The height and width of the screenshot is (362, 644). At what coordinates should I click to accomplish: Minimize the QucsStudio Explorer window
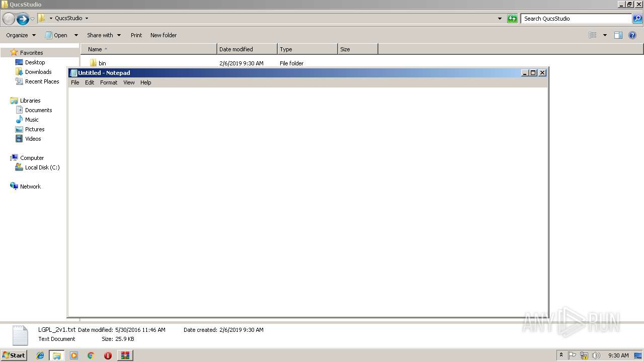tap(621, 5)
